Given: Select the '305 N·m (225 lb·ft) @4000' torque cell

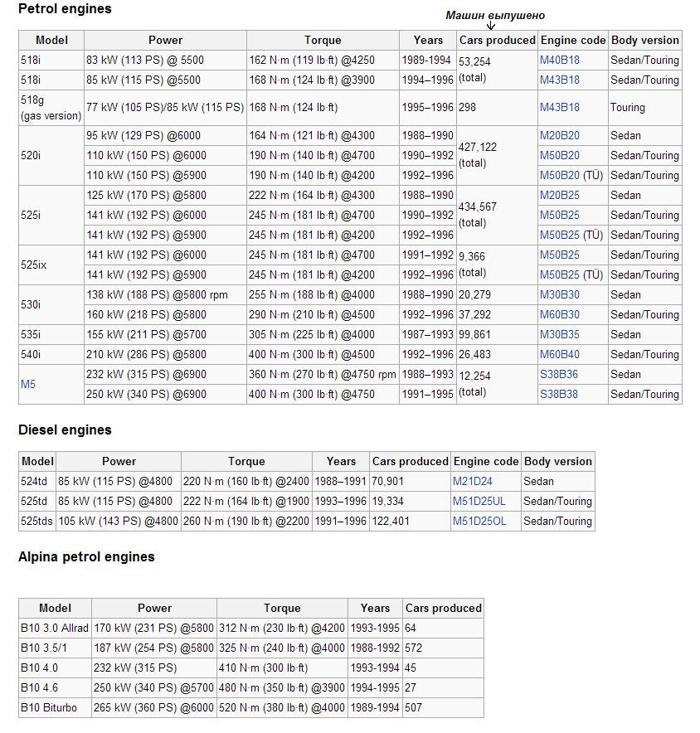Looking at the screenshot, I should [x=323, y=335].
